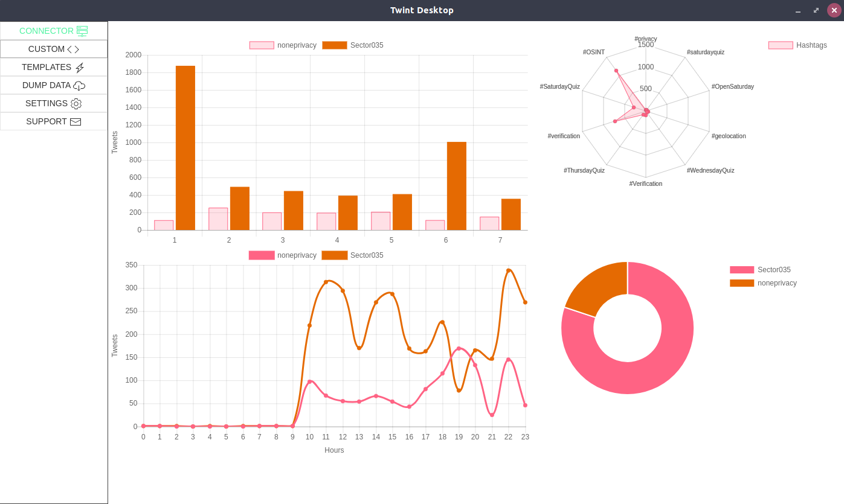Click the Templates lightning bolt icon
844x504 pixels.
[x=80, y=68]
